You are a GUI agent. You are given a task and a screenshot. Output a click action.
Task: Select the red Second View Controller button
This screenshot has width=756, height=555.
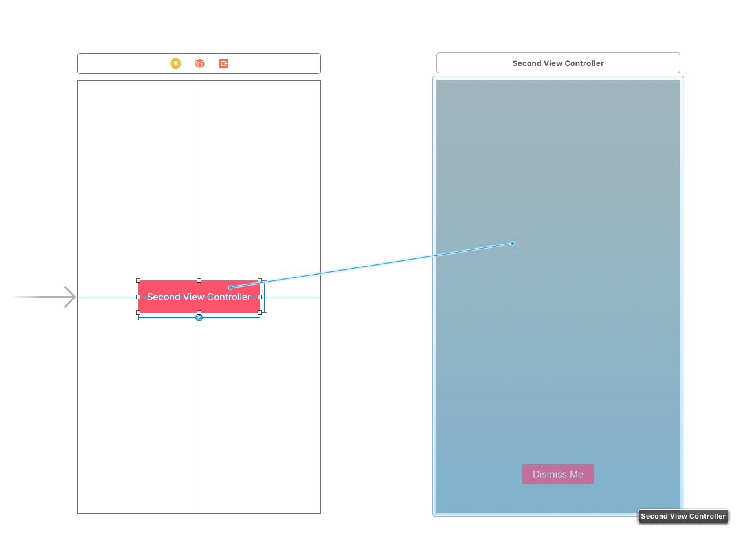(x=168, y=303)
